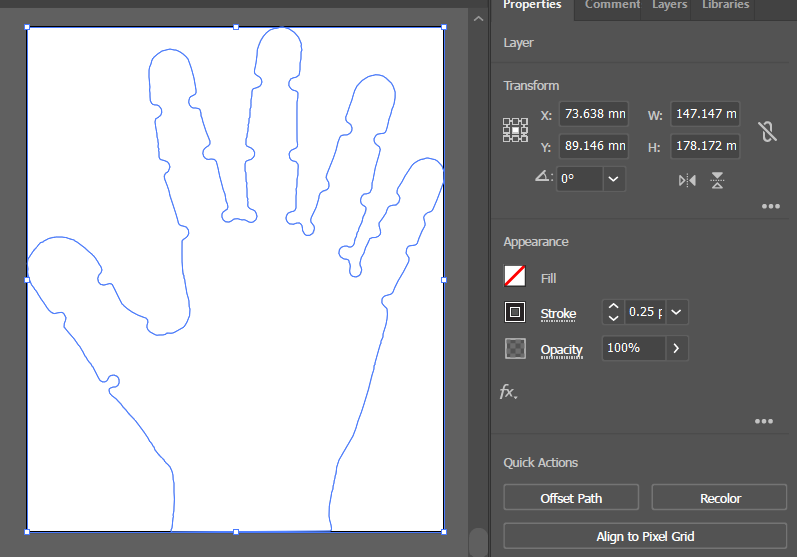Open the rotation angle dropdown

[x=614, y=179]
